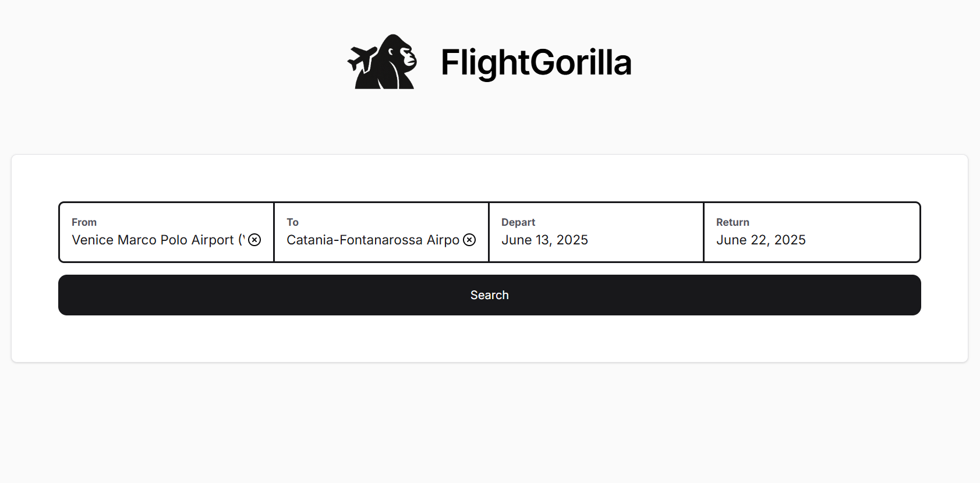Click the airplane in the logo

(362, 59)
